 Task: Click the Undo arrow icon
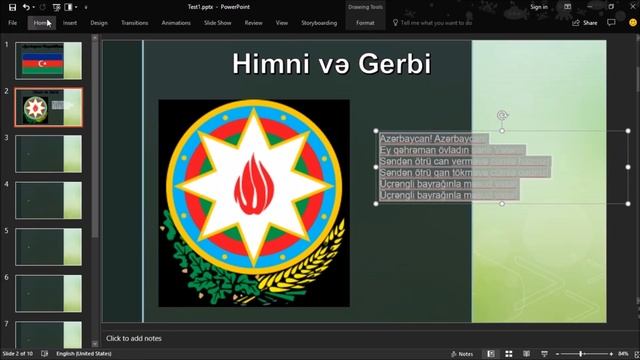pyautogui.click(x=26, y=7)
